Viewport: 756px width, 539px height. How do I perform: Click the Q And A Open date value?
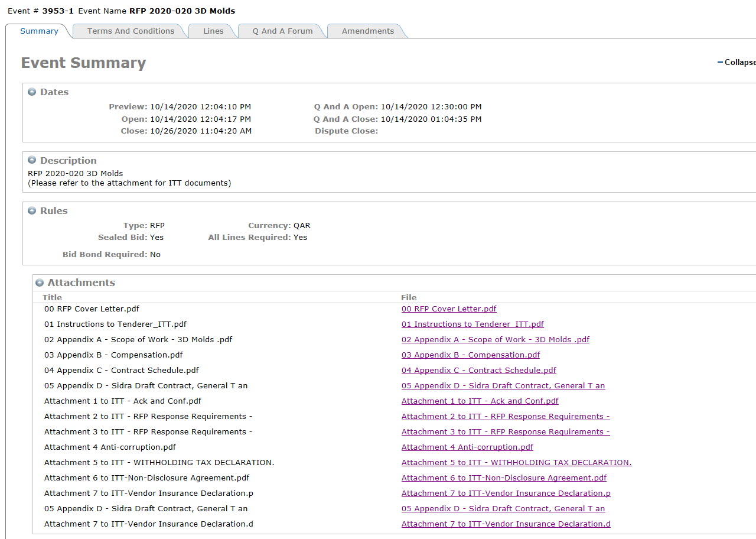[x=431, y=106]
